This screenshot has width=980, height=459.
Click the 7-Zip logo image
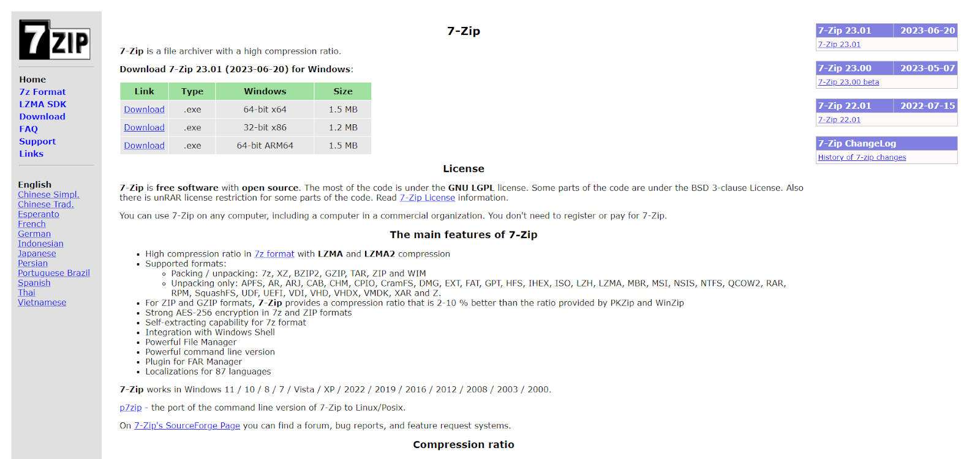pos(55,40)
